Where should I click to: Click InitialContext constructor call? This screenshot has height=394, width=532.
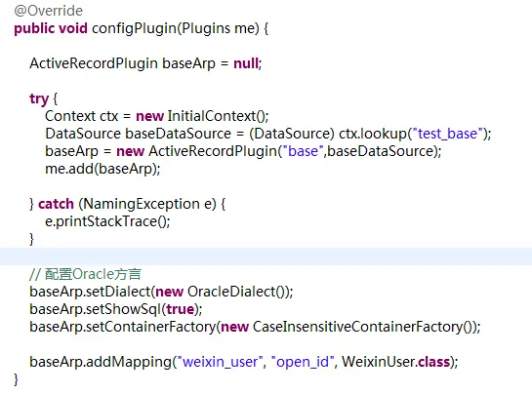[216, 116]
